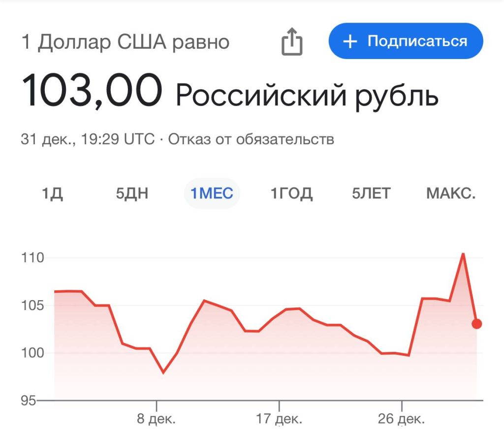Click the chart's lowest dip below 100
This screenshot has height=438, width=504.
(x=163, y=373)
